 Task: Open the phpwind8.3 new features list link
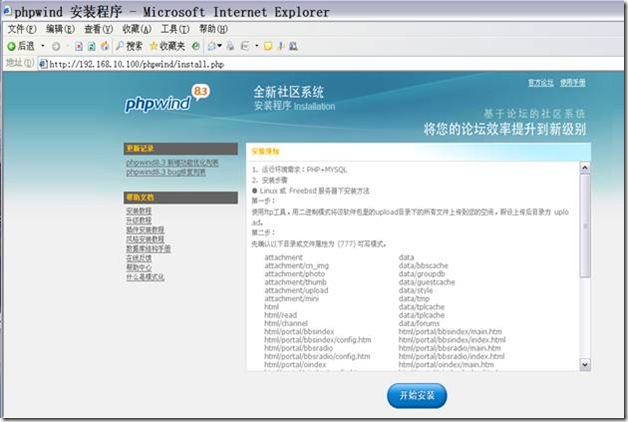[x=172, y=163]
